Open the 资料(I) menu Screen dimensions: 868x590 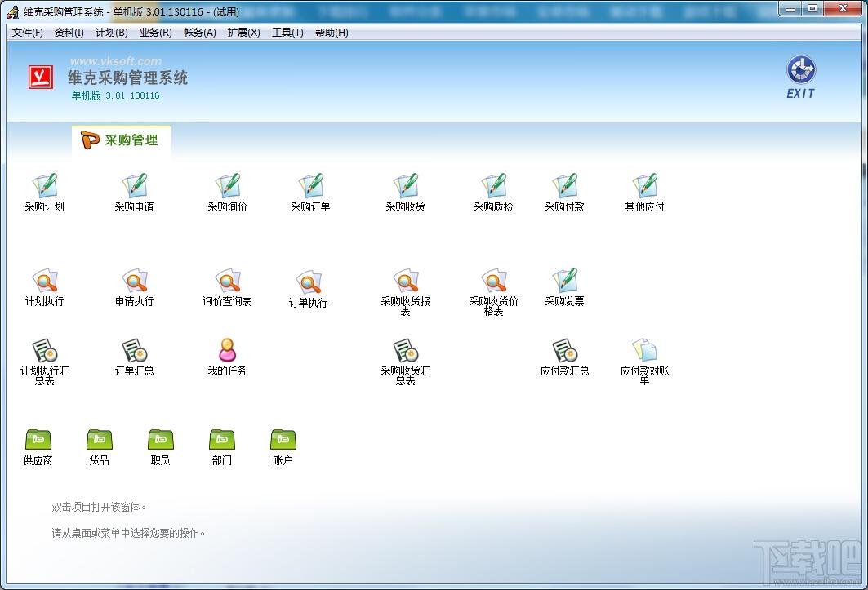(x=69, y=33)
